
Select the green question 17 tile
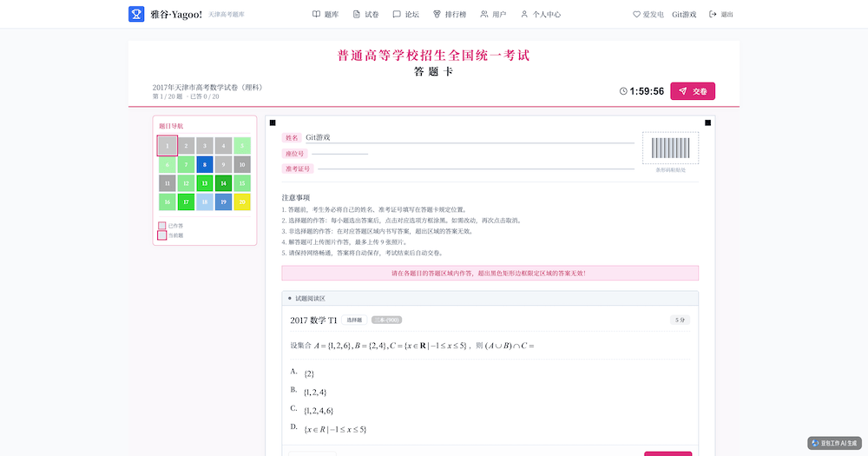[x=186, y=202]
